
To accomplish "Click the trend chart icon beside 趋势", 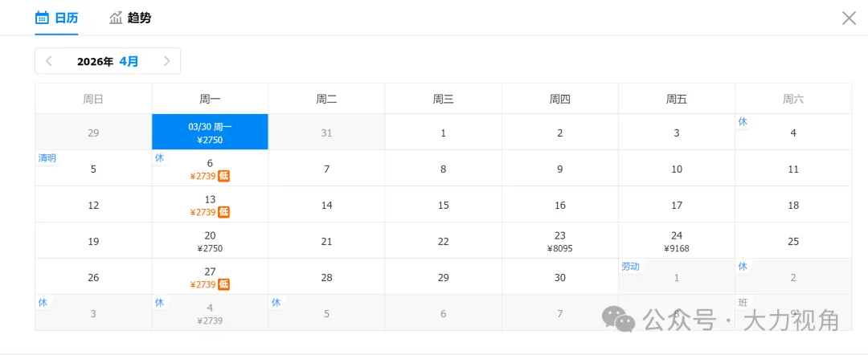I will tap(117, 18).
